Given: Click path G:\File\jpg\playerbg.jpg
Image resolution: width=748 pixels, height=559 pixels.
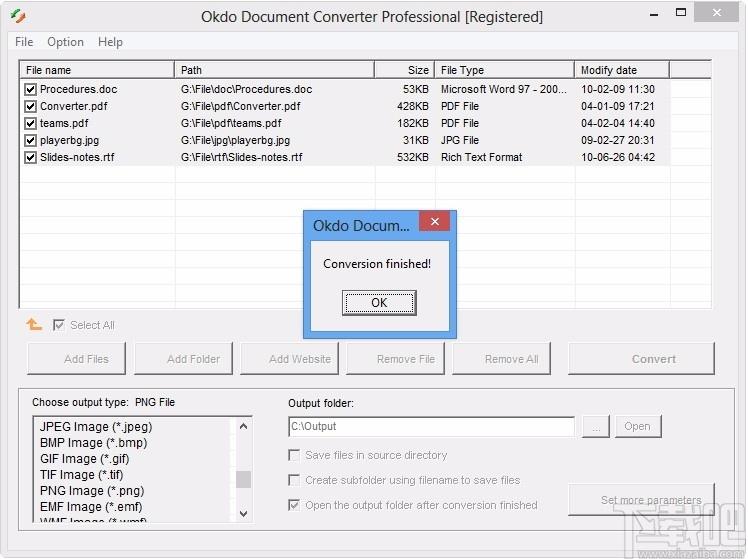Looking at the screenshot, I should point(236,140).
